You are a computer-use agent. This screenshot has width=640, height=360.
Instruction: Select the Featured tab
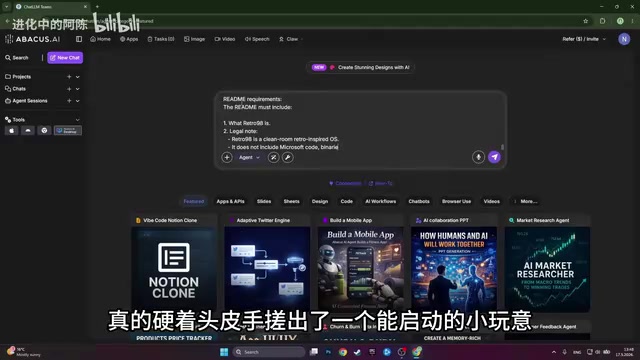(x=193, y=201)
